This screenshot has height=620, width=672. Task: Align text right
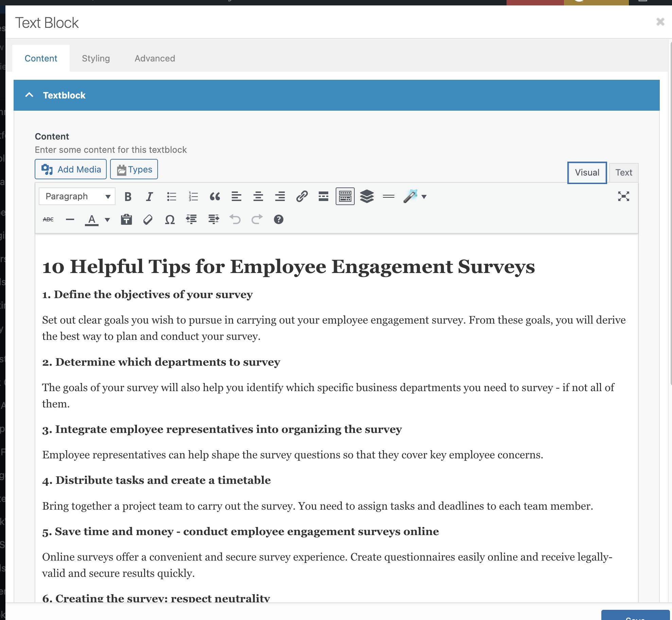coord(280,197)
